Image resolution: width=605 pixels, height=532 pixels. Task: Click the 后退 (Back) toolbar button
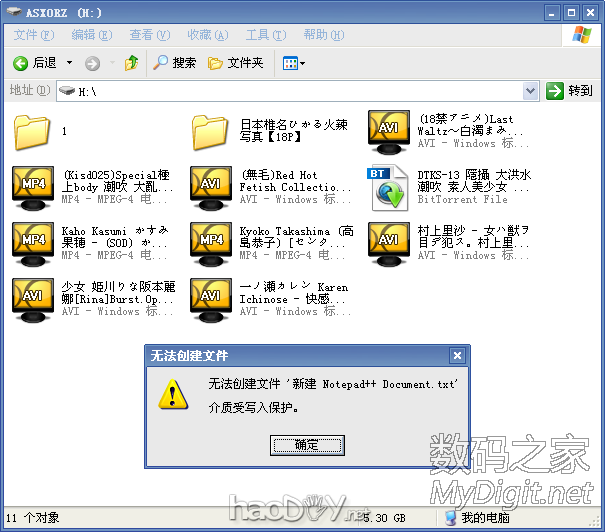[x=35, y=63]
